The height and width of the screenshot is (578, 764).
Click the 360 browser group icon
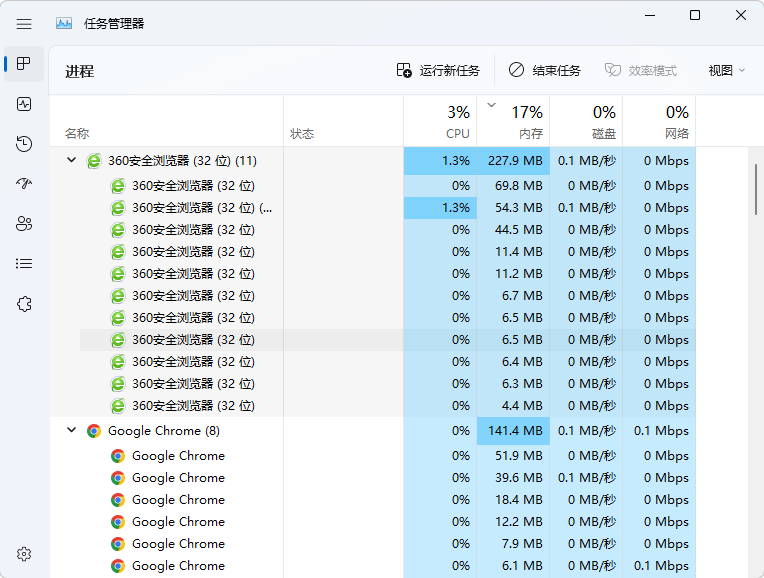click(x=94, y=160)
